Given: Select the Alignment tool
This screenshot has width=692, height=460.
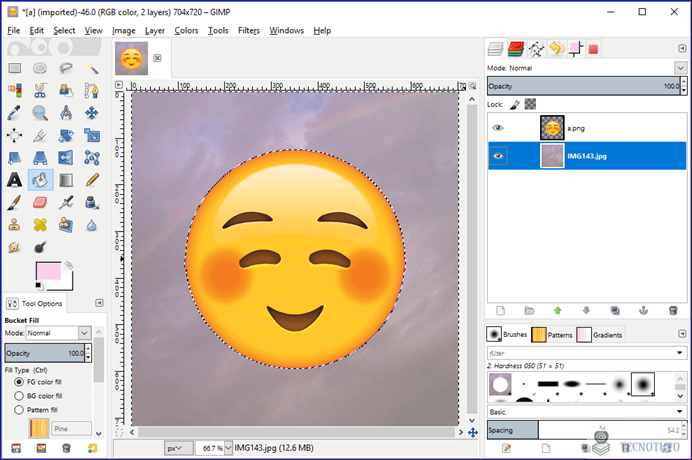Looking at the screenshot, I should pyautogui.click(x=15, y=136).
